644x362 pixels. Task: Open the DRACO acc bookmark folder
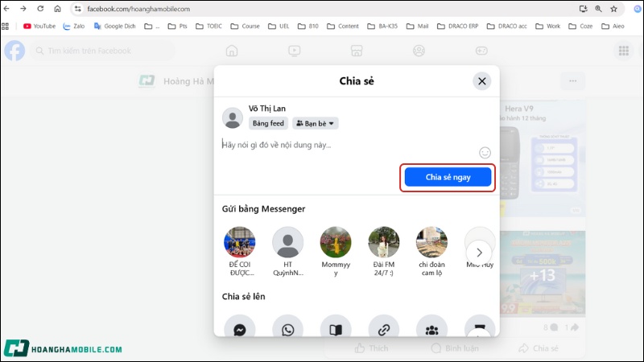click(x=507, y=27)
